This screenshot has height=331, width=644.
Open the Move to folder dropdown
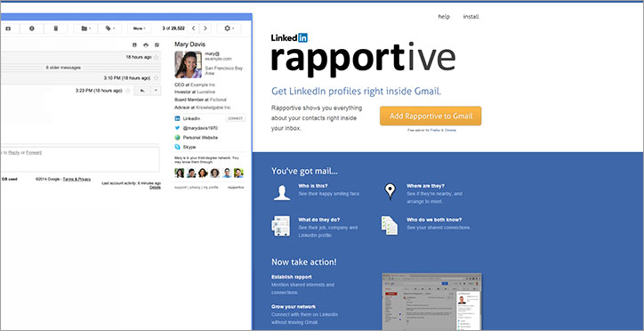[85, 28]
